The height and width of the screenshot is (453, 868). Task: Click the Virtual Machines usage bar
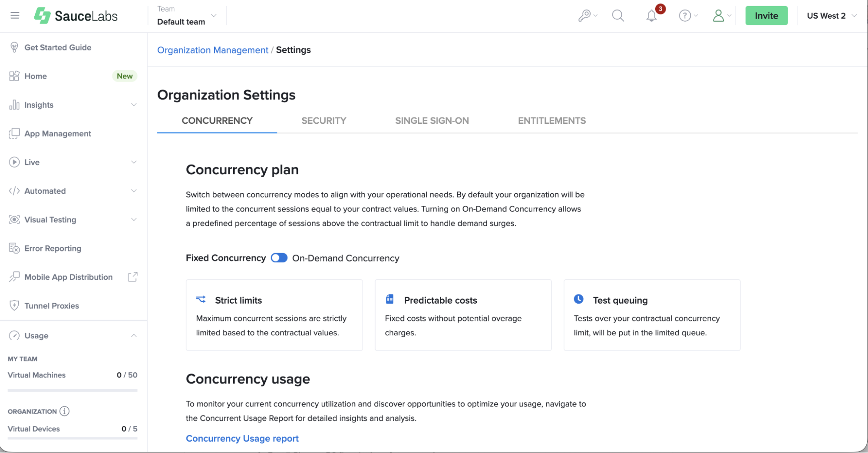73,390
